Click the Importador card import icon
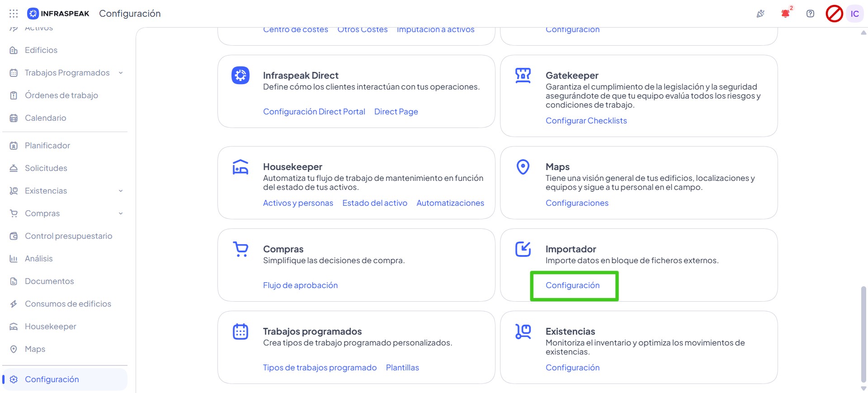Viewport: 868px width, 393px height. coord(523,249)
